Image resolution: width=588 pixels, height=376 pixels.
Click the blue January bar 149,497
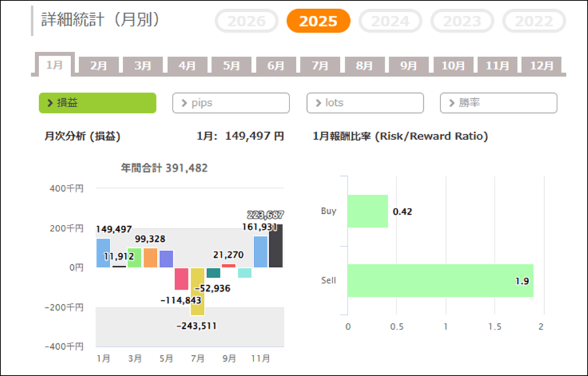pyautogui.click(x=103, y=253)
